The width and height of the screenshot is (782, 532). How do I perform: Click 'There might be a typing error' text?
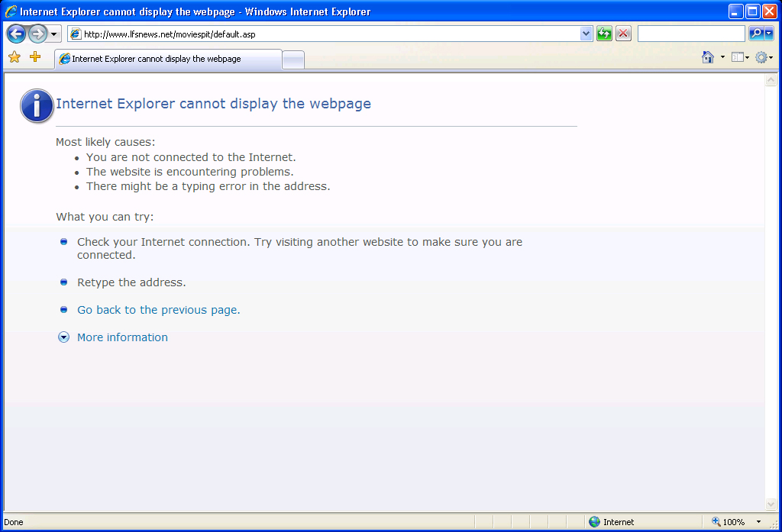point(208,186)
